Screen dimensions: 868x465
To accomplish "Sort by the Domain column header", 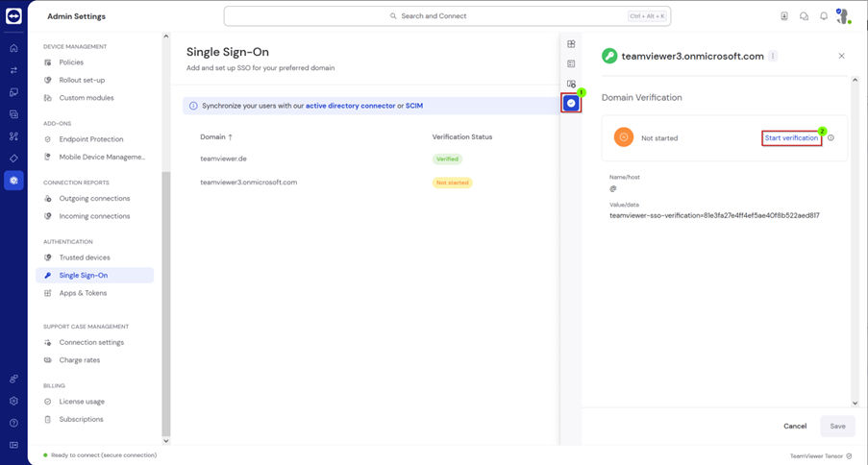I will tap(216, 136).
